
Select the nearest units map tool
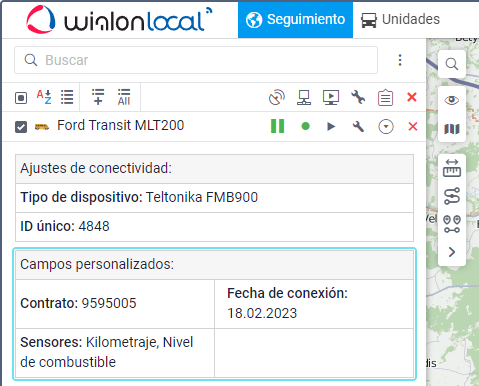[452, 224]
